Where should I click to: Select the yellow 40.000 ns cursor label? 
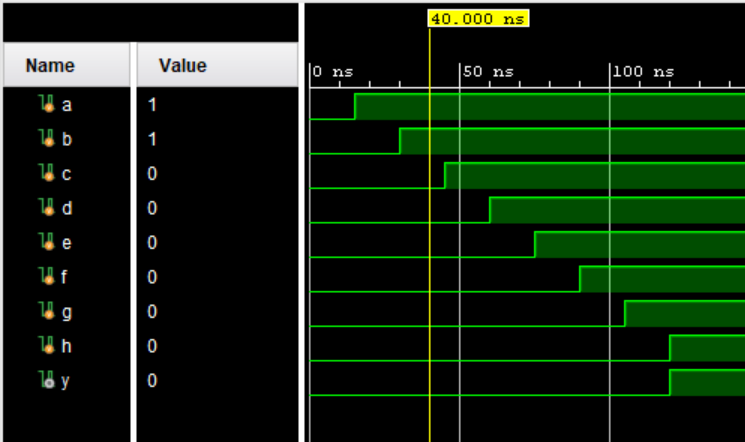pyautogui.click(x=478, y=19)
